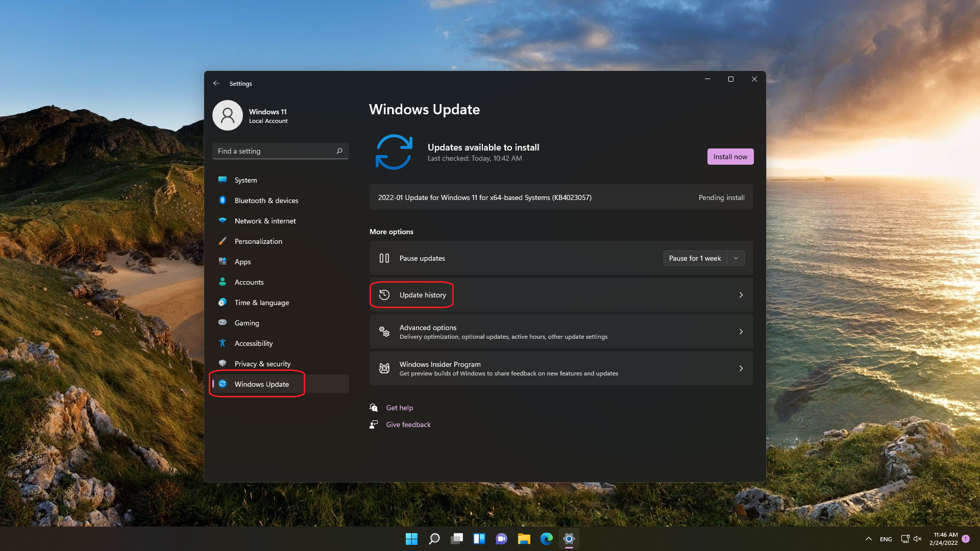Select Bluetooth & devices in sidebar
The width and height of the screenshot is (980, 551).
tap(266, 201)
